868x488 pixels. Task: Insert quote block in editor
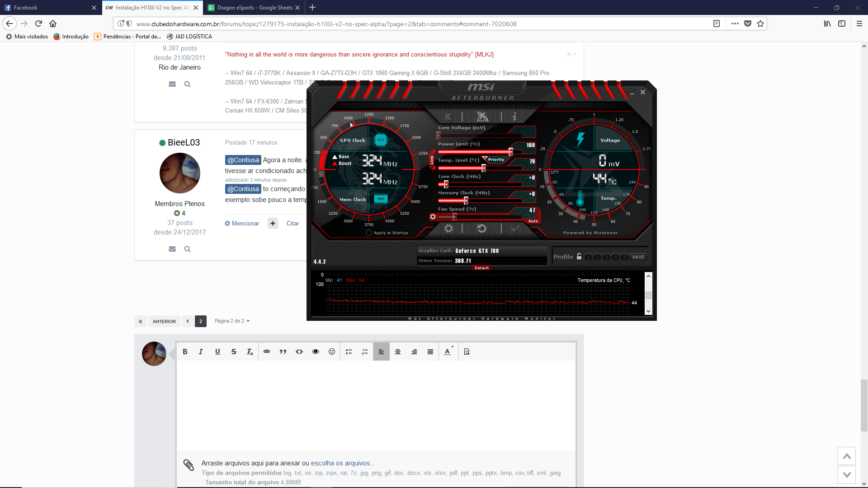(x=283, y=352)
